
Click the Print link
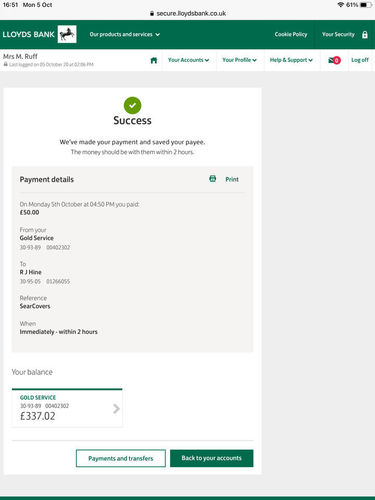(x=232, y=179)
